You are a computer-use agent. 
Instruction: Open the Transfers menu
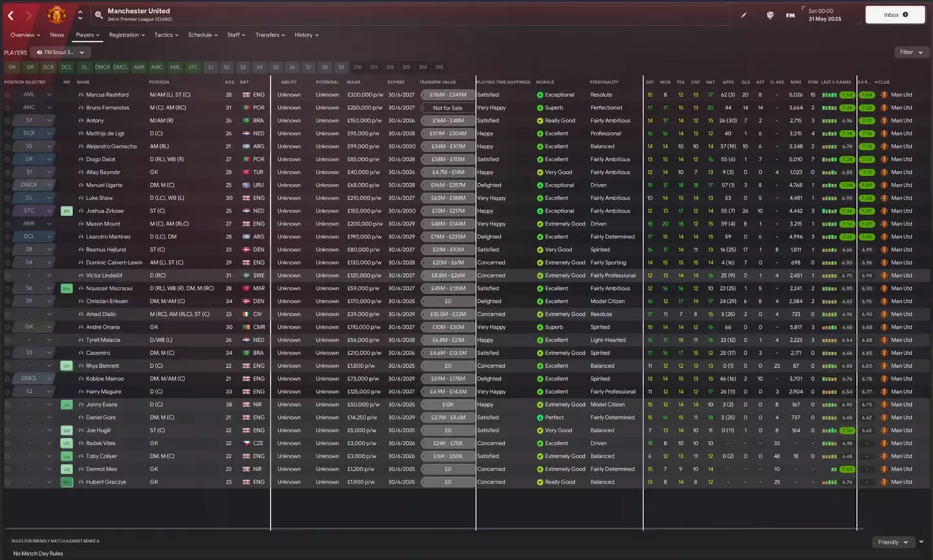270,35
